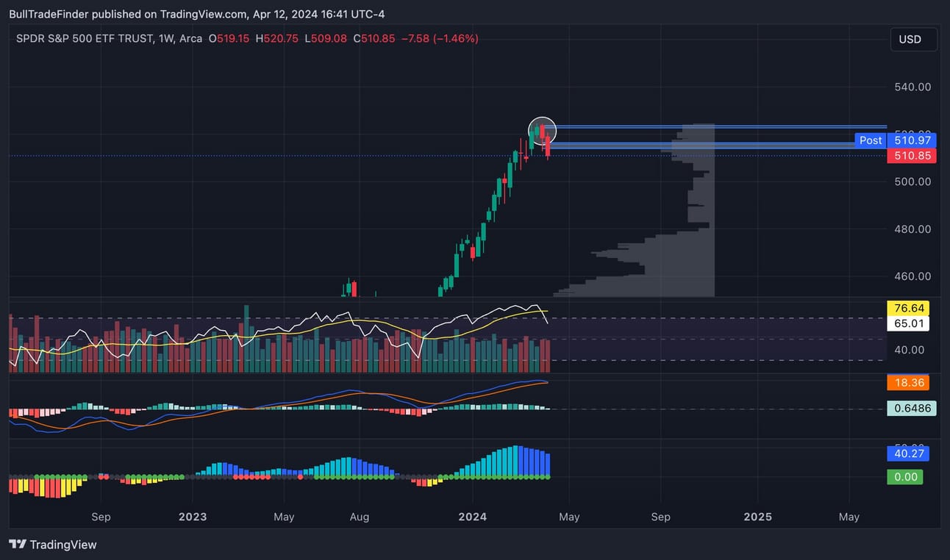The image size is (950, 560).
Task: Click the BullTradeFinder published header text
Action: pyautogui.click(x=196, y=14)
